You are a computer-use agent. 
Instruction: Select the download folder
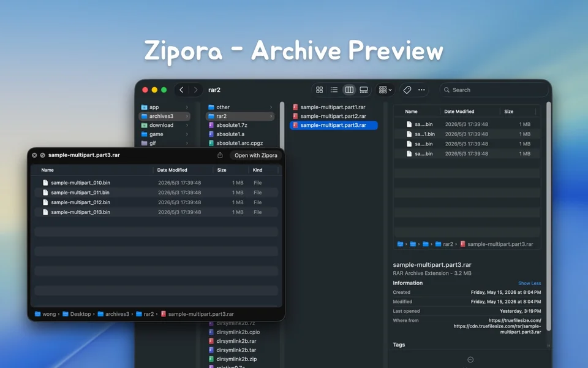pos(165,125)
